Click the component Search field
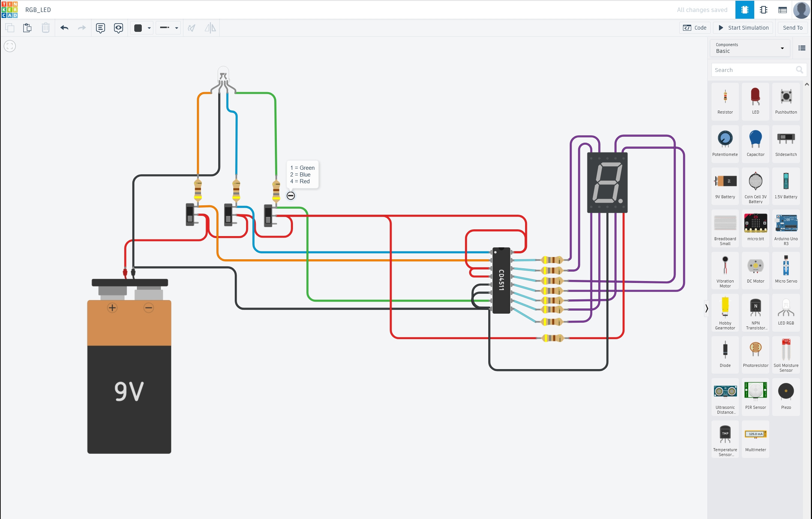Screen dimensions: 812x519 [x=754, y=70]
